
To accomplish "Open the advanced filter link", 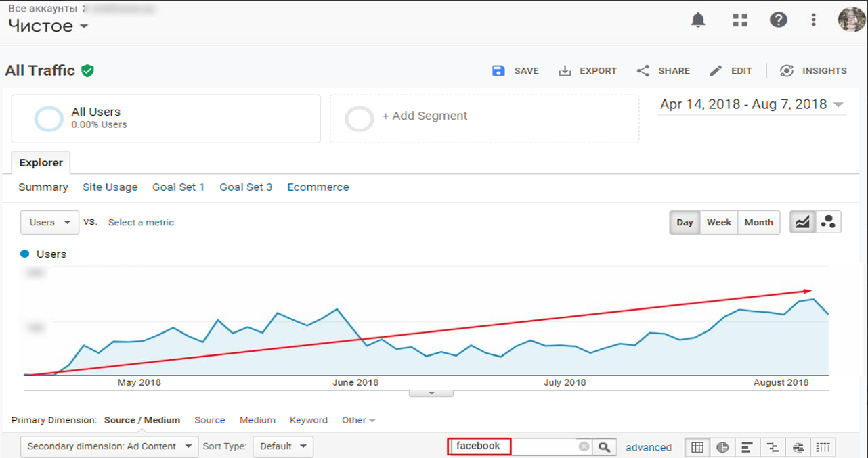I will (649, 447).
